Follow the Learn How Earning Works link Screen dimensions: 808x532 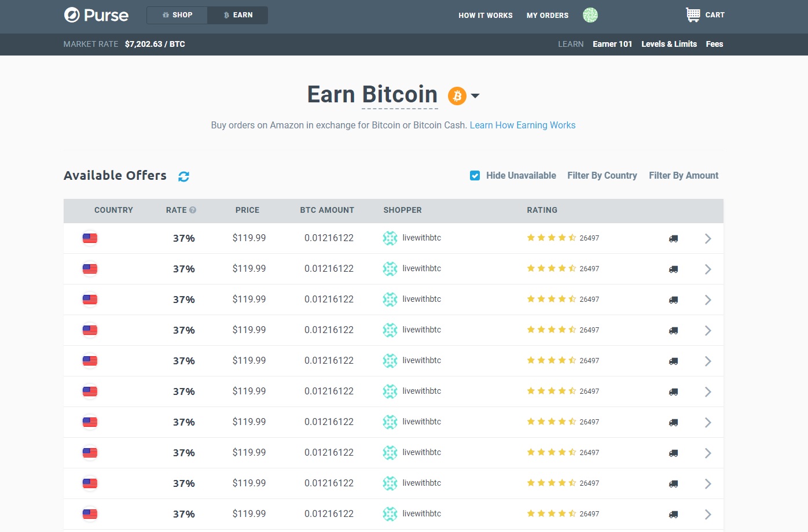(x=523, y=125)
